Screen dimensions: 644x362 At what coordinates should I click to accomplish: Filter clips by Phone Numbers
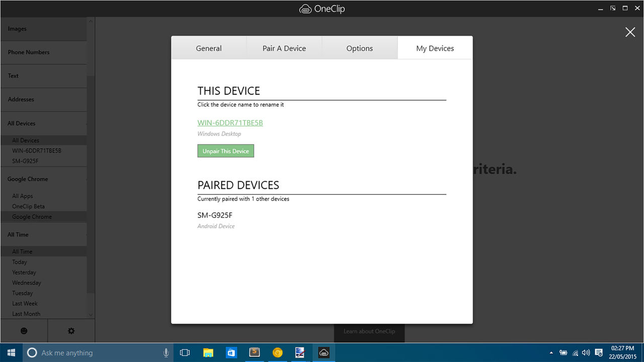pyautogui.click(x=44, y=52)
